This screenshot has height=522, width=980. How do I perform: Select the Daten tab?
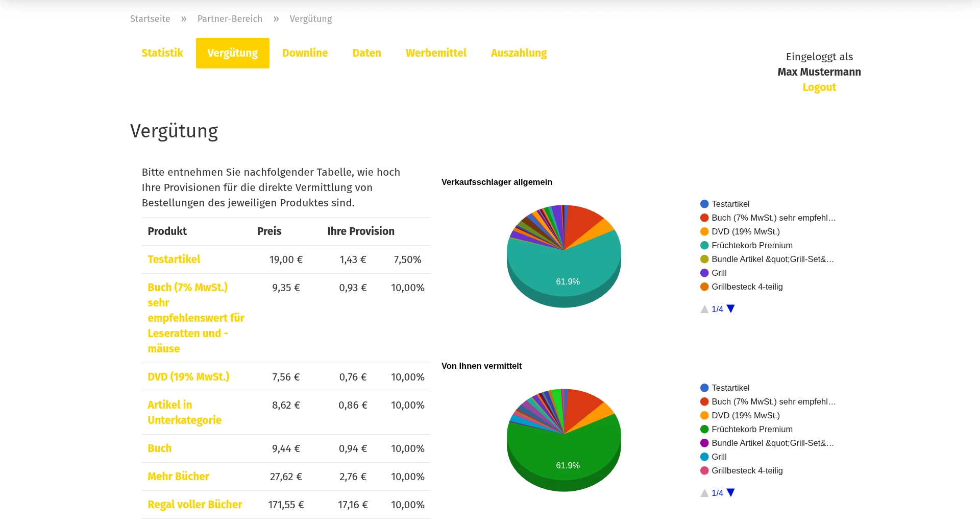[366, 53]
